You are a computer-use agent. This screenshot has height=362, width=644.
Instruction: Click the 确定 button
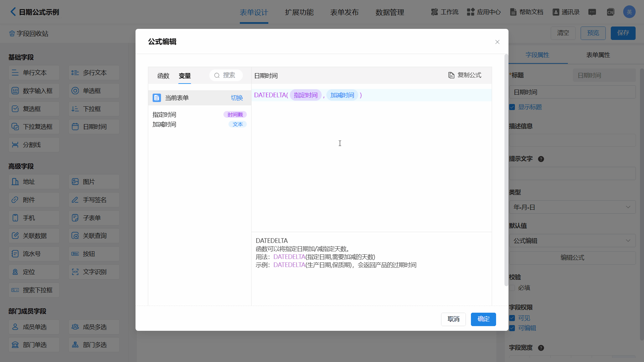pos(483,319)
